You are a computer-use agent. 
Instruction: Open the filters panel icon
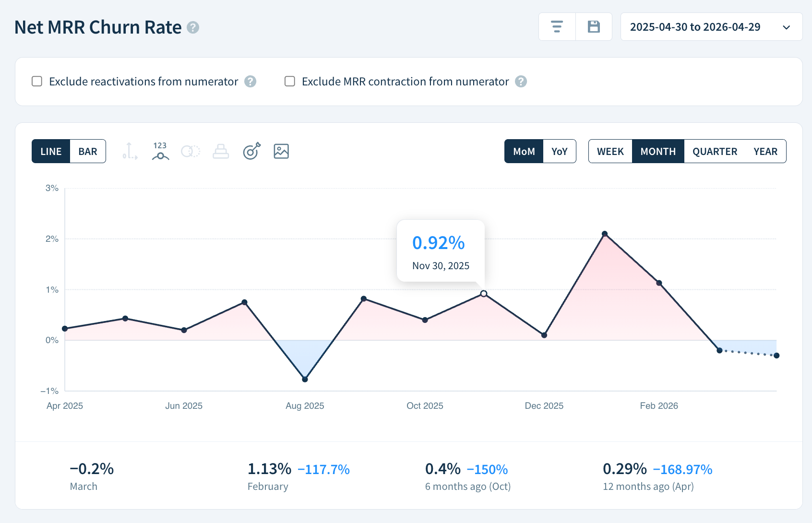tap(556, 26)
